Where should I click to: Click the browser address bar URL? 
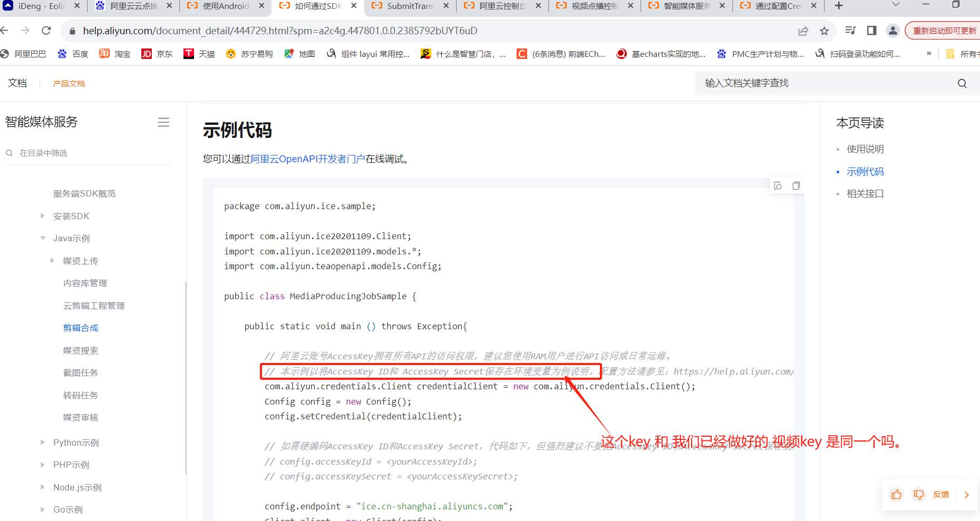coord(280,31)
